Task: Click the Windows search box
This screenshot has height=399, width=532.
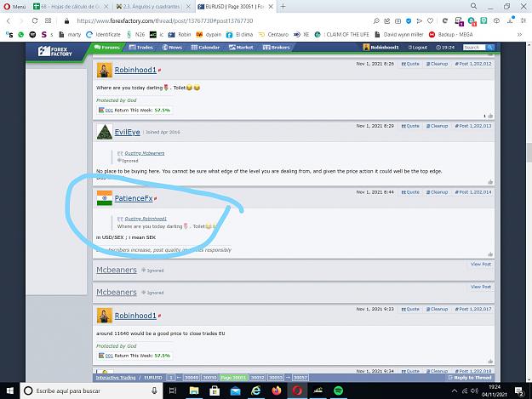Action: [92, 390]
